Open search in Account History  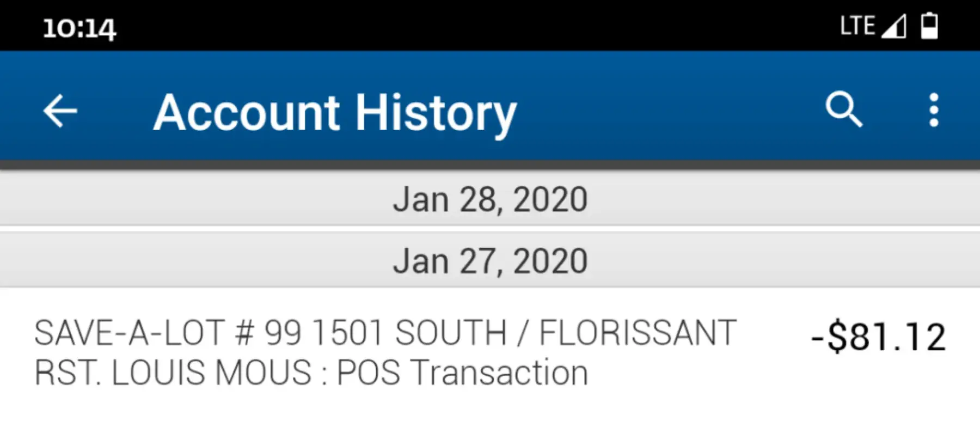click(x=843, y=109)
